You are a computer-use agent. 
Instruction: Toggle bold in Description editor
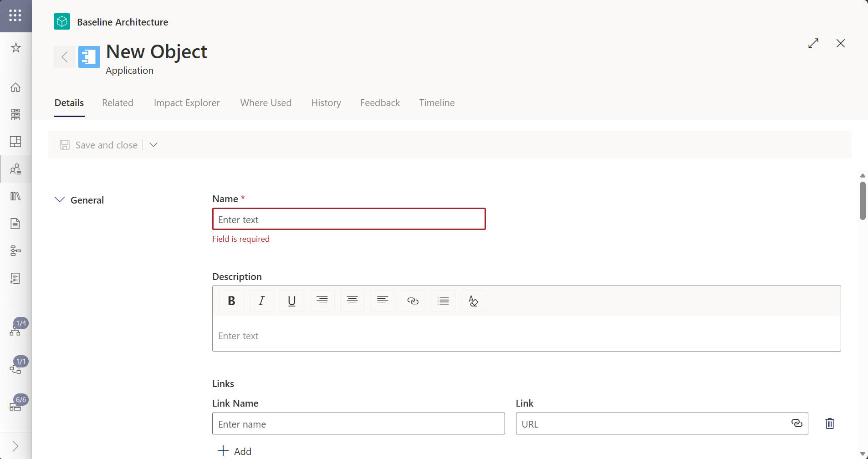231,301
